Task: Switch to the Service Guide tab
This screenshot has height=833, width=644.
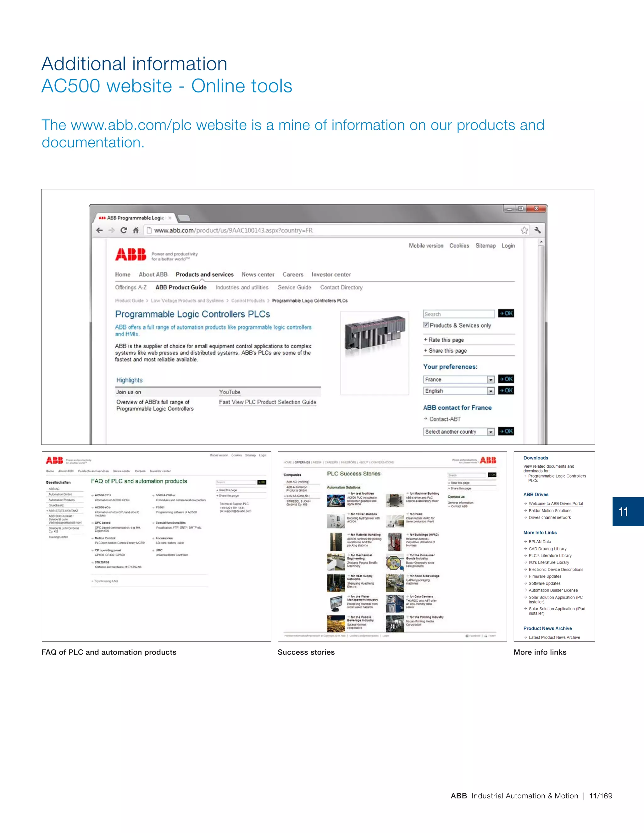Action: pos(294,288)
